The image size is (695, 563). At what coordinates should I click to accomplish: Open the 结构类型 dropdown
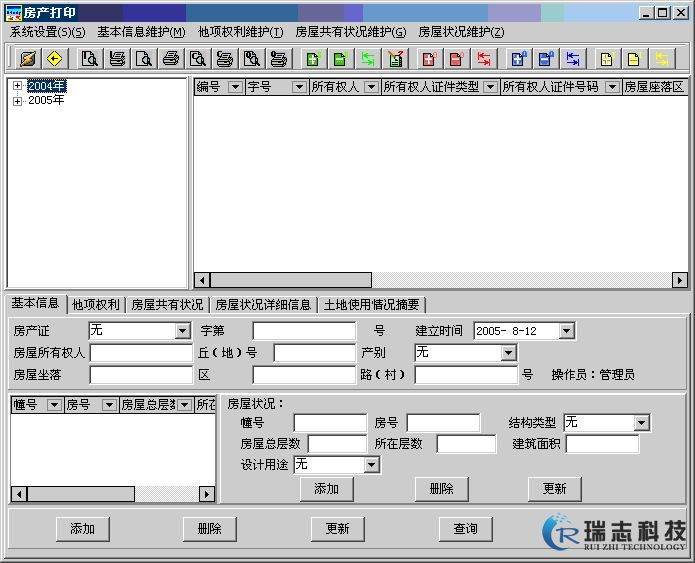[641, 423]
